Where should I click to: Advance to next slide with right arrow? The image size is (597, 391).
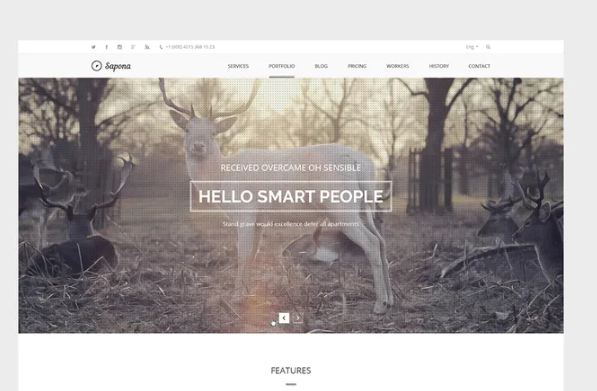(298, 318)
